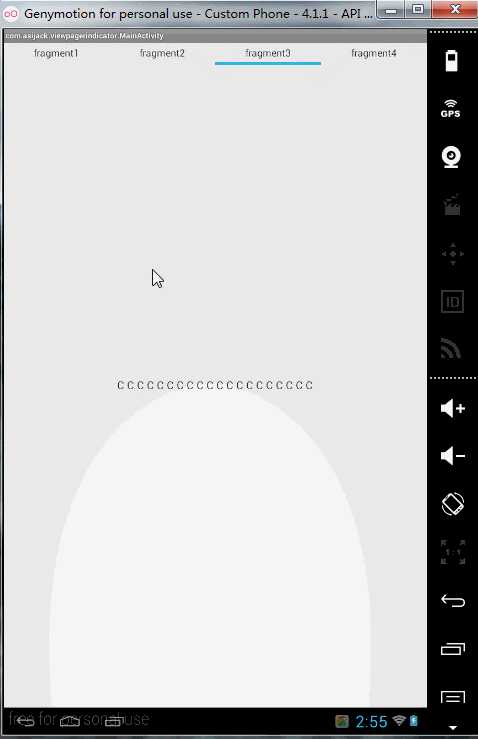Decrease volume with the speaker minus icon

tap(453, 456)
